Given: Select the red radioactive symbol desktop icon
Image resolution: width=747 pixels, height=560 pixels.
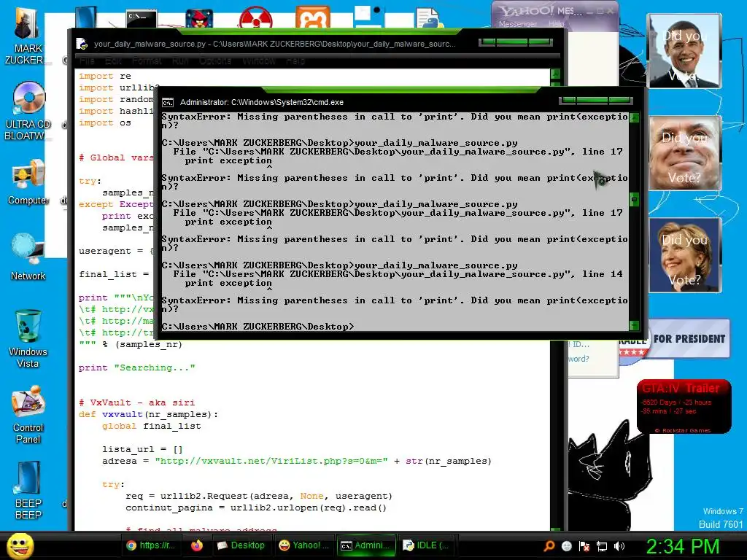Looking at the screenshot, I should 256,17.
